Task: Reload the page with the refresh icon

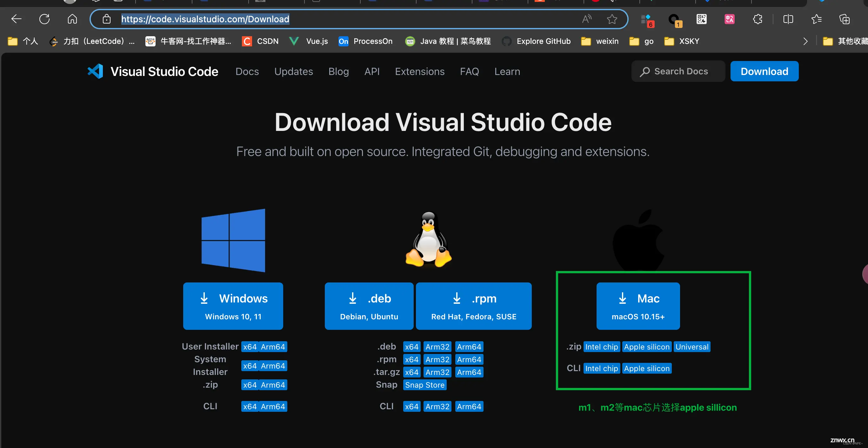Action: [44, 19]
